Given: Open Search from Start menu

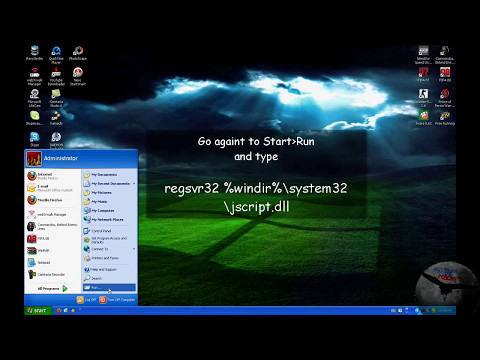Looking at the screenshot, I should pyautogui.click(x=109, y=278).
